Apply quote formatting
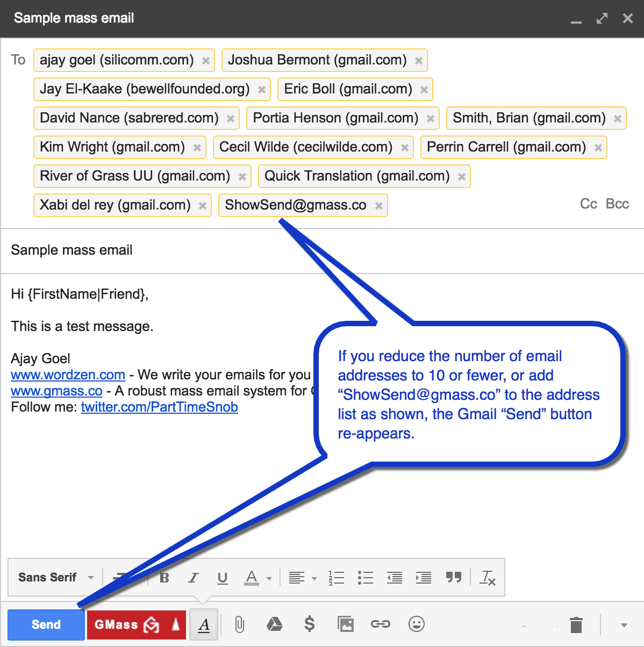 click(454, 577)
